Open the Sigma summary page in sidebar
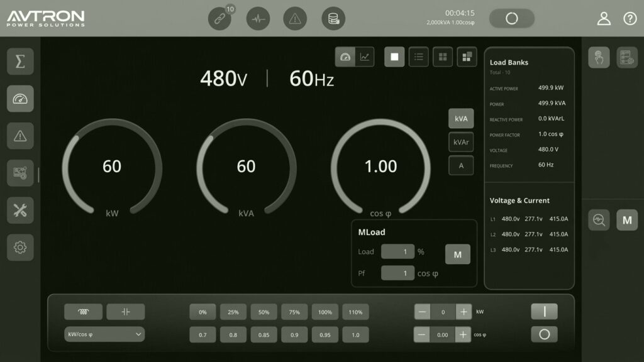Screen dimensions: 644x362 20,62
